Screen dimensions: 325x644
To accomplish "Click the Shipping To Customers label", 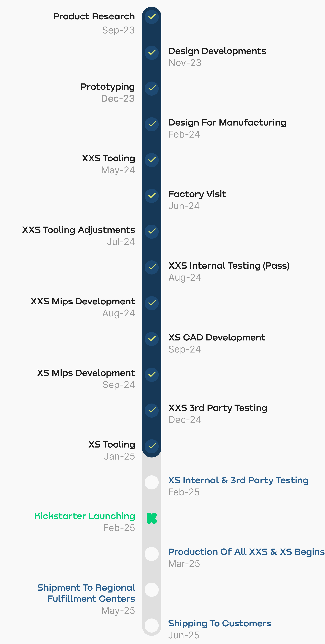I will tap(220, 623).
